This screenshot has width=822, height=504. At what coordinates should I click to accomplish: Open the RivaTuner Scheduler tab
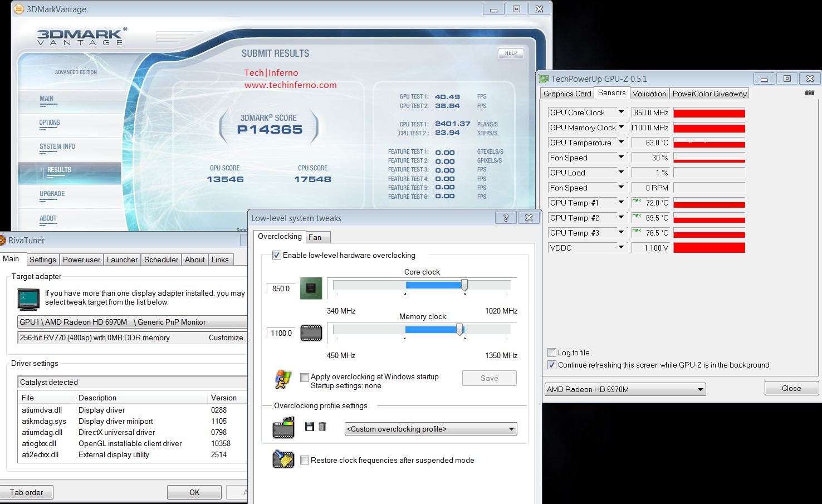(x=162, y=260)
